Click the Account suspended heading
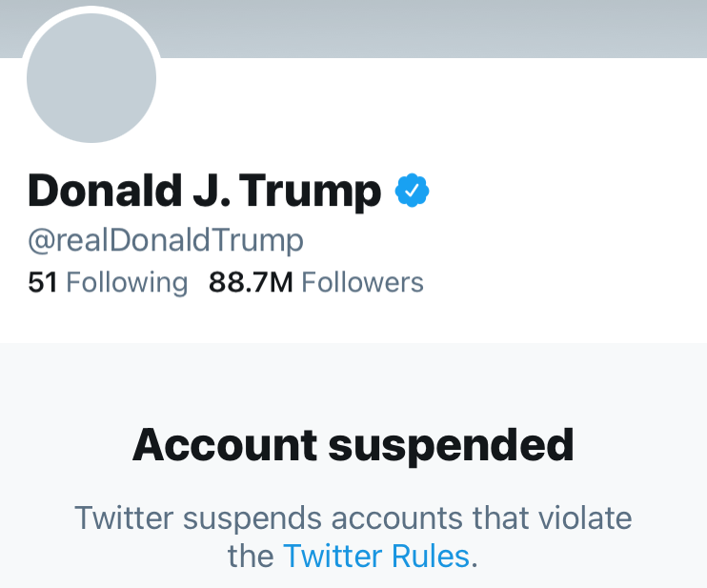This screenshot has width=707, height=588. coord(353,445)
